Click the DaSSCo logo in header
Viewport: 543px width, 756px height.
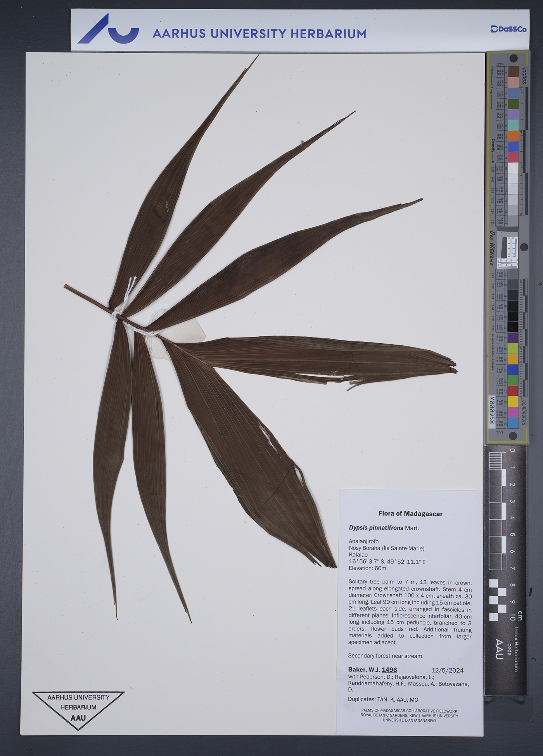coord(508,29)
